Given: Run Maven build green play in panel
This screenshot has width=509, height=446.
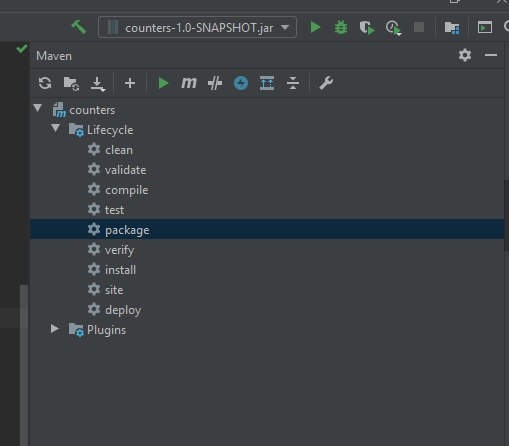Looking at the screenshot, I should point(163,83).
